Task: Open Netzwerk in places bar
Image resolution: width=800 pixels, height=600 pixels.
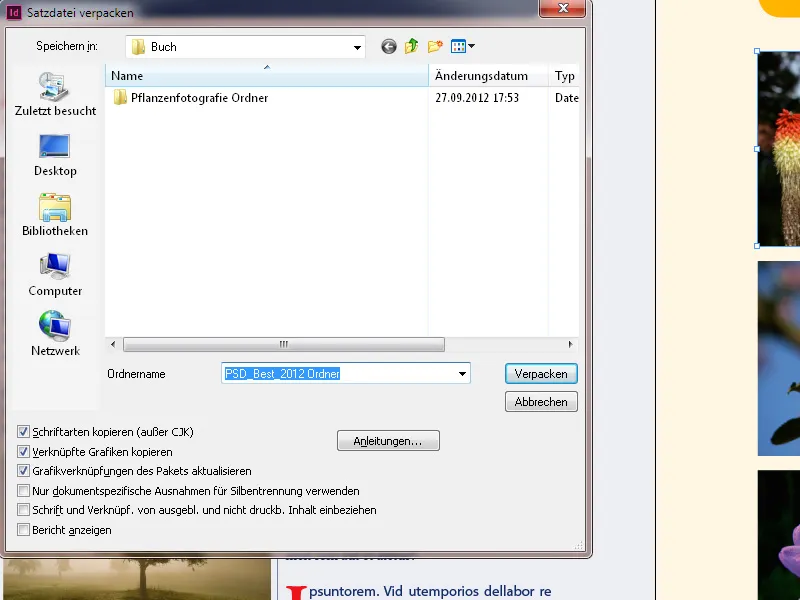Action: coord(55,335)
